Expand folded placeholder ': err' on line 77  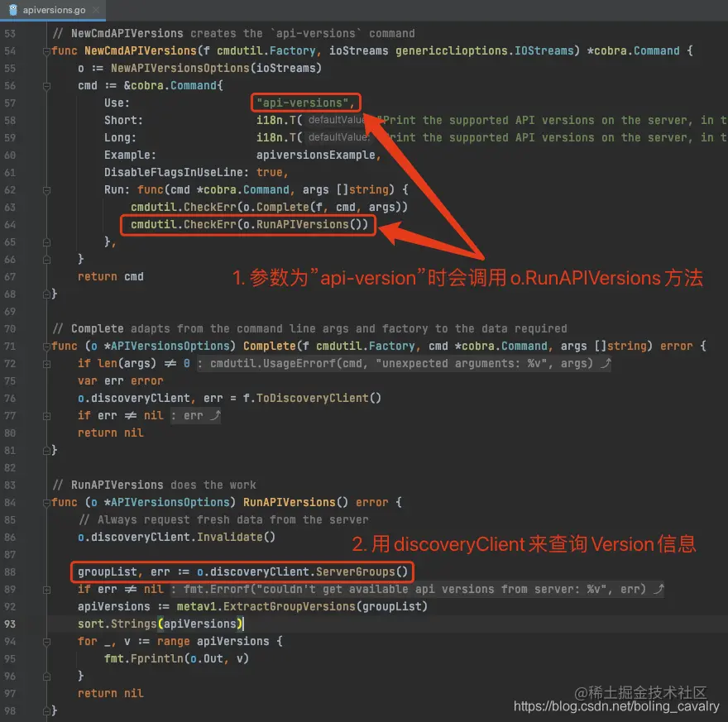point(196,415)
